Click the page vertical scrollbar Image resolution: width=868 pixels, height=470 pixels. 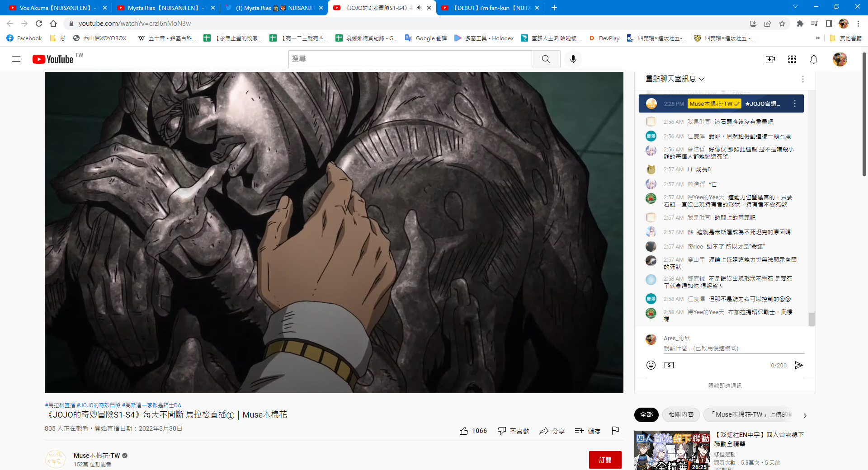tap(864, 115)
